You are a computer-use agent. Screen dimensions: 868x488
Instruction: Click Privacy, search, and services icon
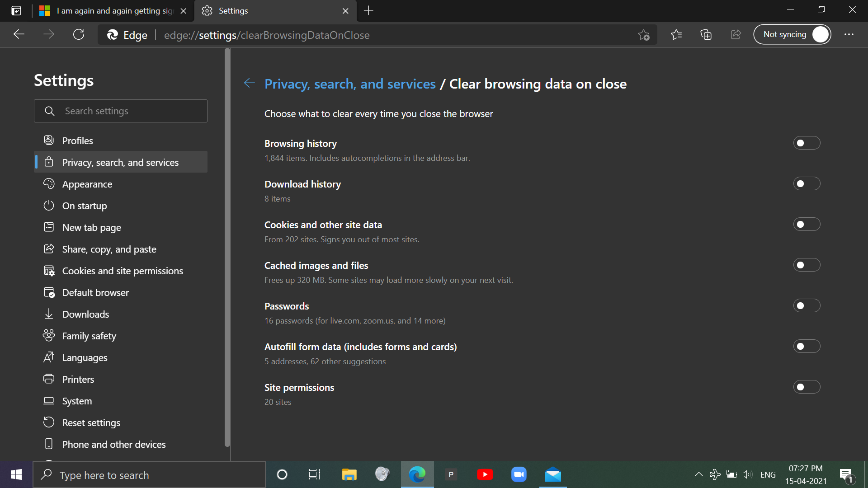[49, 162]
